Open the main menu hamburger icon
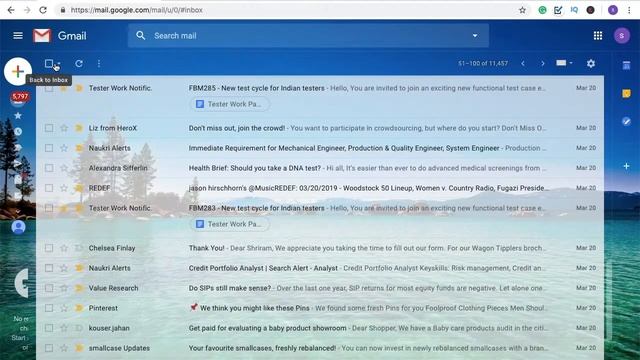The width and height of the screenshot is (640, 360). (18, 36)
